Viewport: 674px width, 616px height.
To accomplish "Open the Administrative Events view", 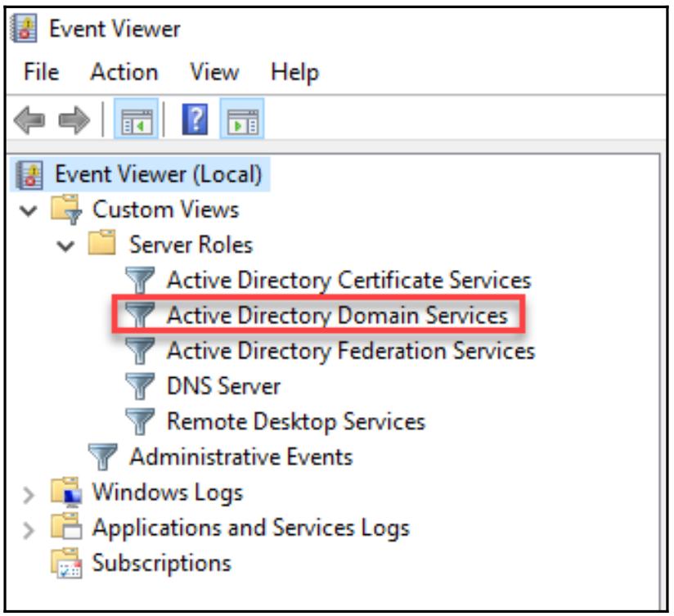I will tap(240, 456).
